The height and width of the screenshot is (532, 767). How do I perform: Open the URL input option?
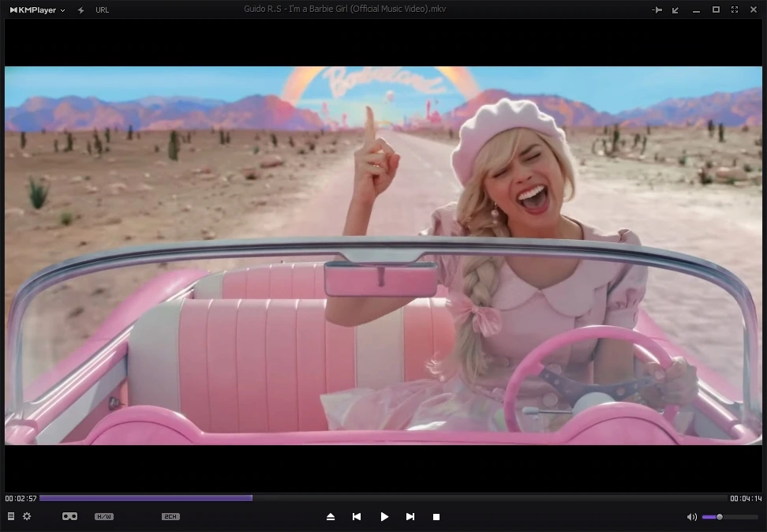click(x=103, y=9)
